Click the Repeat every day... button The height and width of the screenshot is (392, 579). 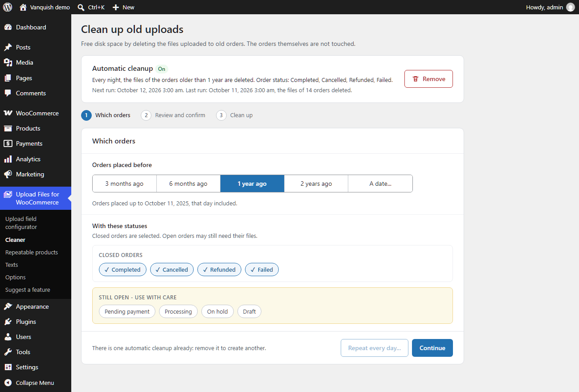pos(375,348)
